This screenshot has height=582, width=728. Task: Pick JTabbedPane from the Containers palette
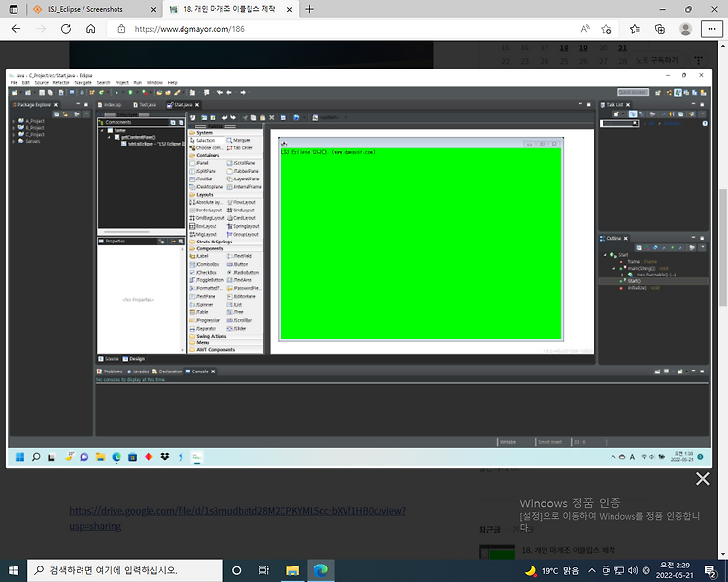[x=243, y=171]
